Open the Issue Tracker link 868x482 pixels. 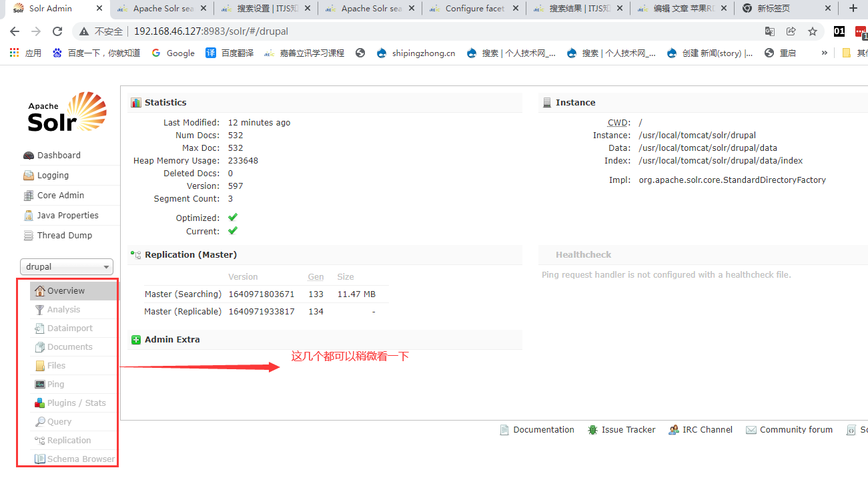point(622,430)
